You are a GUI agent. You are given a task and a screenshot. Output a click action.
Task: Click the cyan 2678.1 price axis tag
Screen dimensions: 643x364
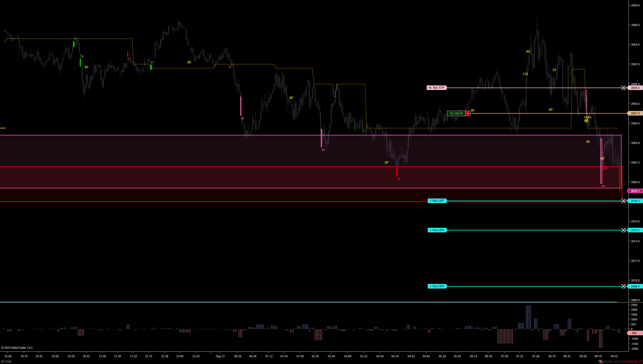click(x=635, y=201)
